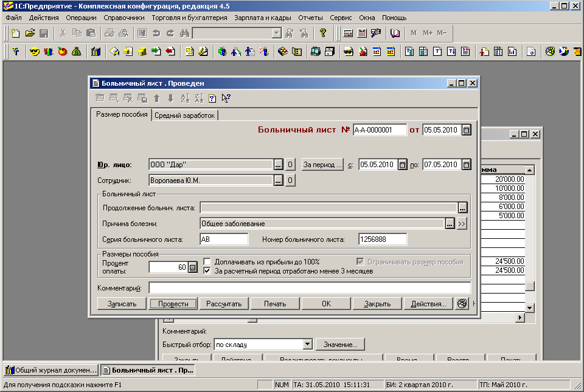The width and height of the screenshot is (584, 392).
Task: Click the CD with question mark icon
Action: (550, 51)
